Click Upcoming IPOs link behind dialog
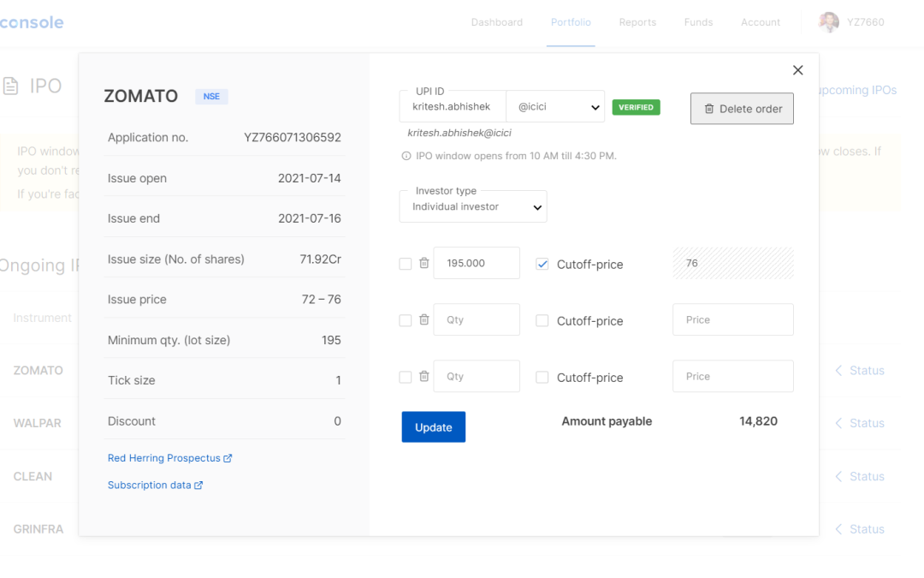Viewport: 924px width, 578px height. [858, 90]
